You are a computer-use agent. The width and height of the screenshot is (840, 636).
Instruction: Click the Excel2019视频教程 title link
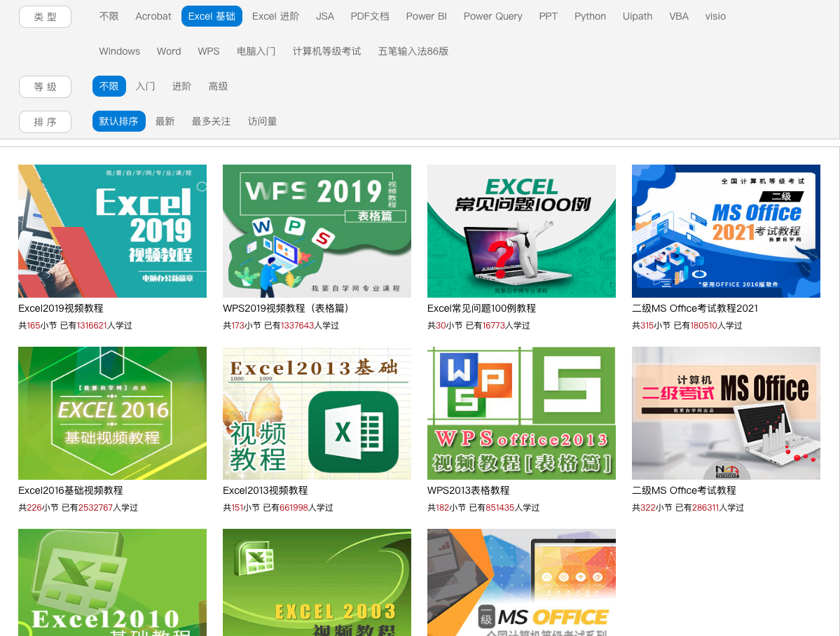[x=60, y=308]
